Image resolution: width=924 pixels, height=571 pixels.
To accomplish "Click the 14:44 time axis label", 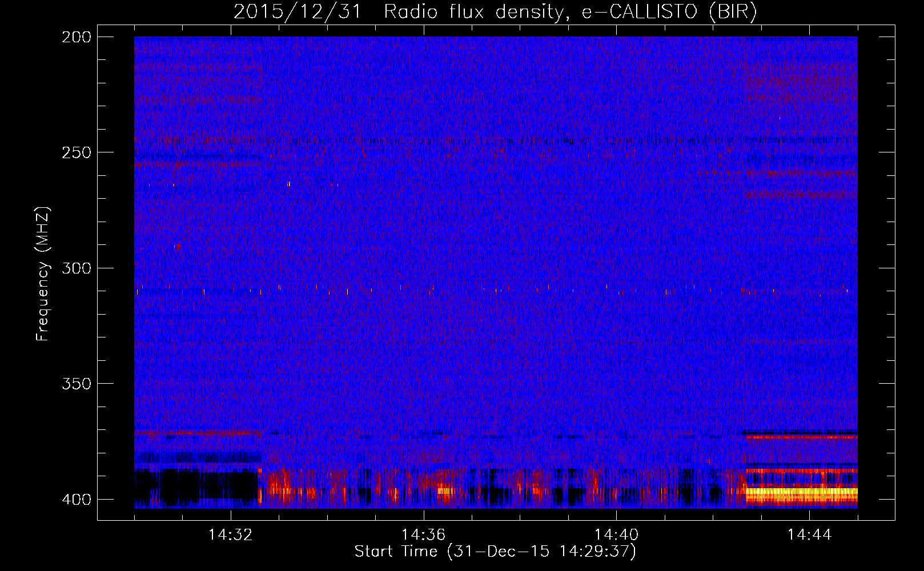I will (x=810, y=535).
